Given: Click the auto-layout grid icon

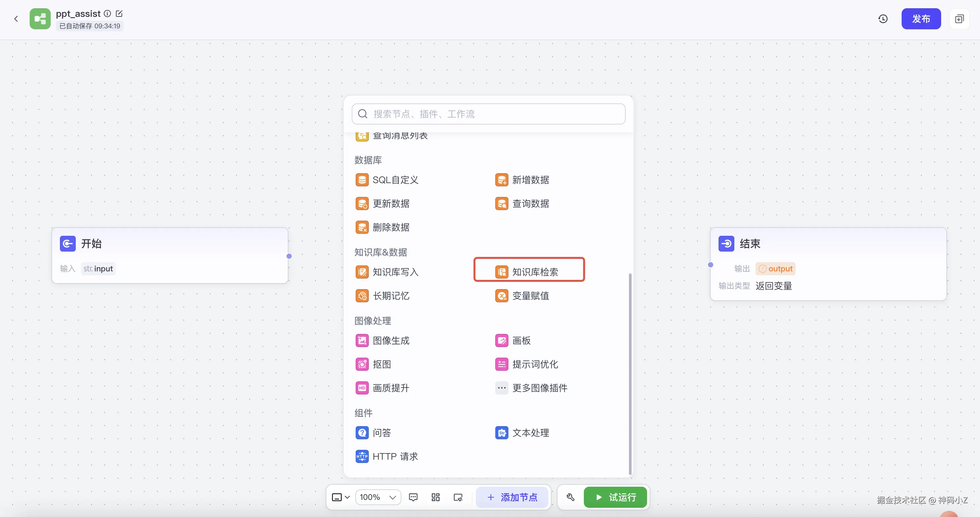Looking at the screenshot, I should [x=436, y=497].
